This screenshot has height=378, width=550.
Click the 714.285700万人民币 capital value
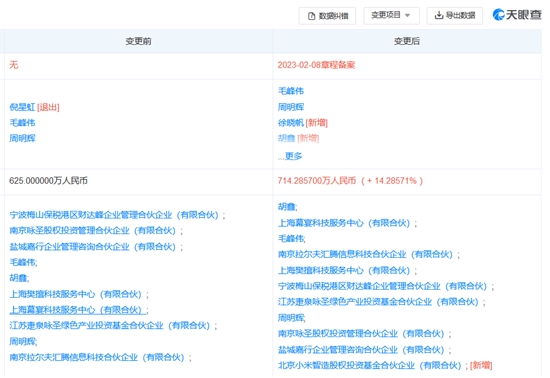[x=317, y=181]
